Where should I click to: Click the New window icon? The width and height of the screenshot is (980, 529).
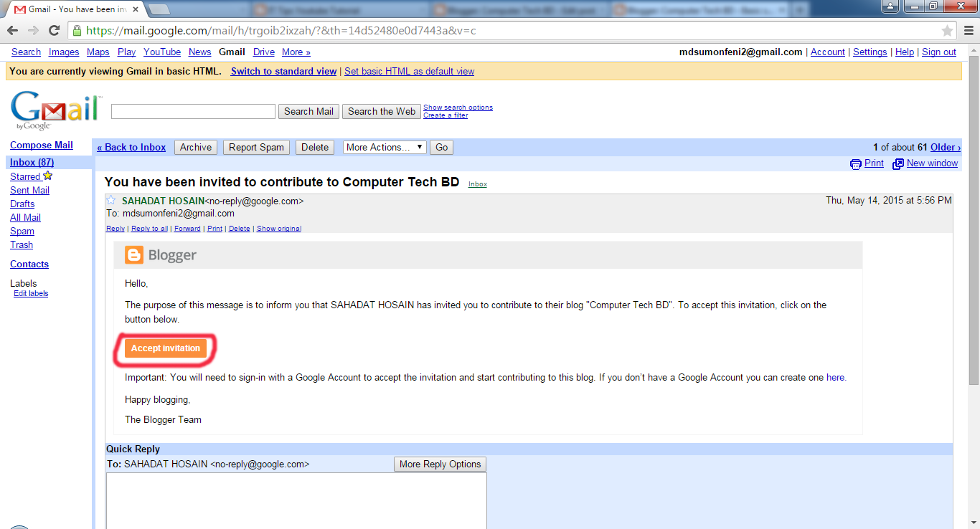[x=898, y=163]
